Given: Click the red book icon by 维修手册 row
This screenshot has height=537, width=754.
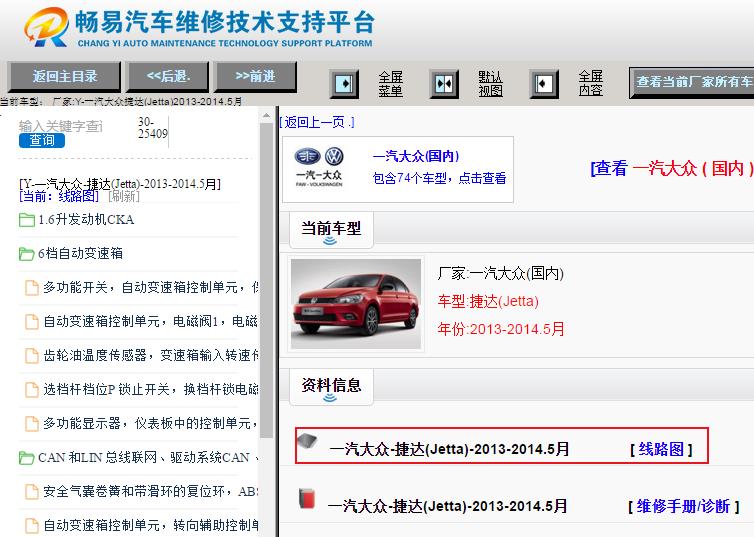Looking at the screenshot, I should [x=307, y=498].
